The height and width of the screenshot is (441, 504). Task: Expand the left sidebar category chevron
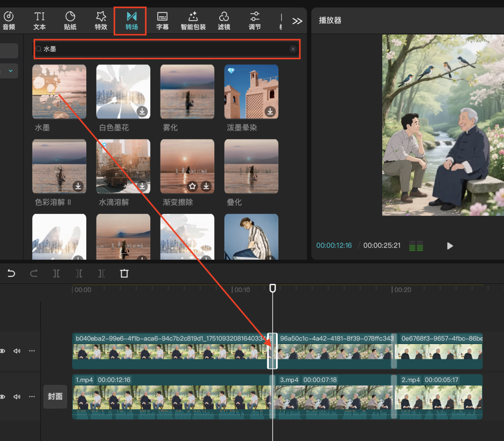coord(10,71)
